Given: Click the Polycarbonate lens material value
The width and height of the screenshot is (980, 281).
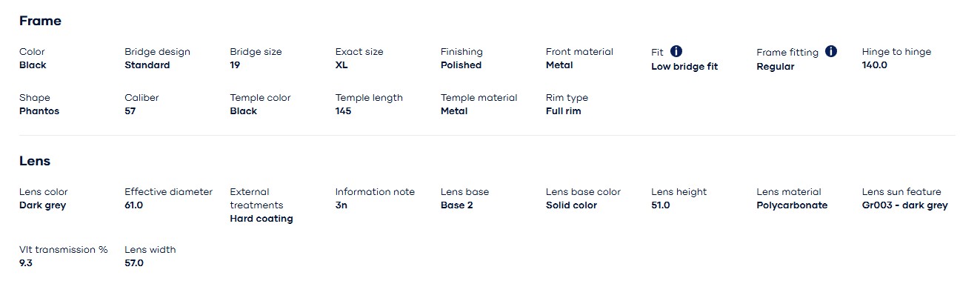Looking at the screenshot, I should coord(792,205).
